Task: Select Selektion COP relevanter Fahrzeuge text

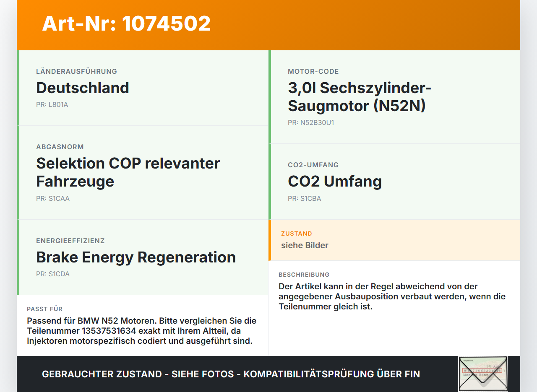Action: (x=128, y=172)
